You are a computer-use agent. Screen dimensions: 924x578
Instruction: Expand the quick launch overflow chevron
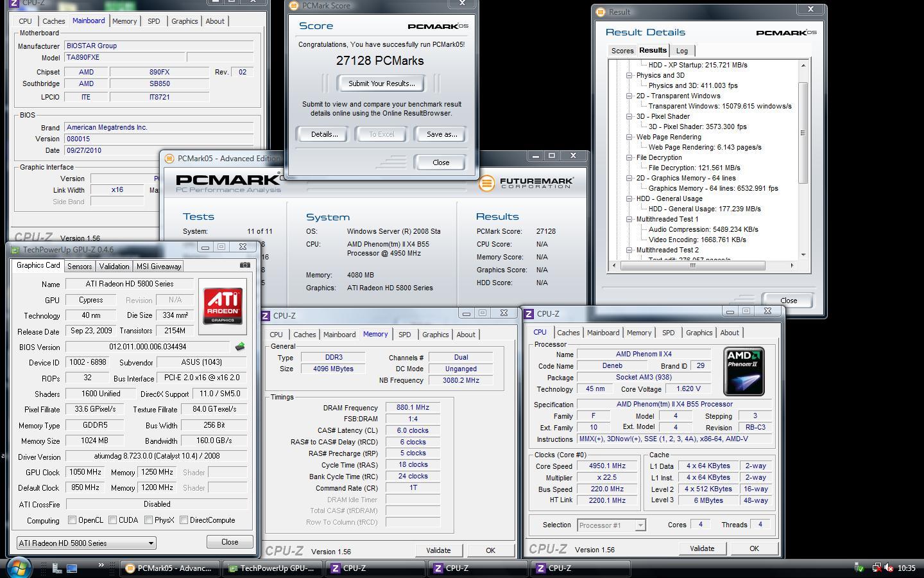point(101,565)
